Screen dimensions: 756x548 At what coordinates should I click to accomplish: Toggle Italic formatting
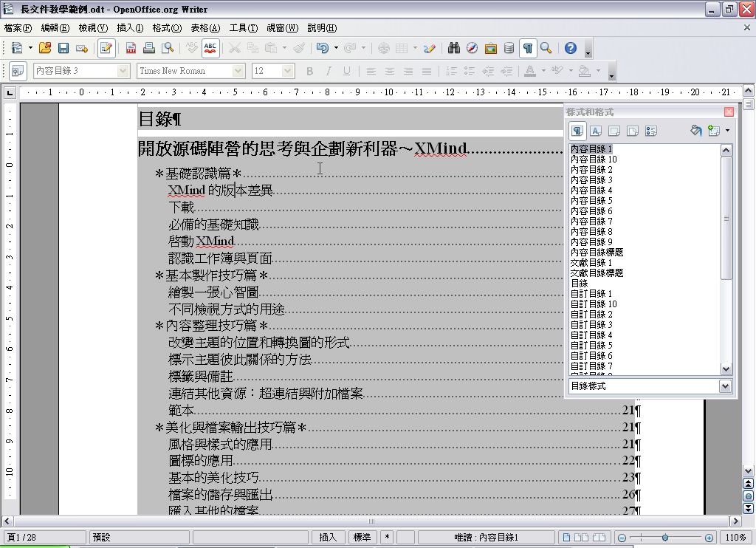pyautogui.click(x=329, y=71)
